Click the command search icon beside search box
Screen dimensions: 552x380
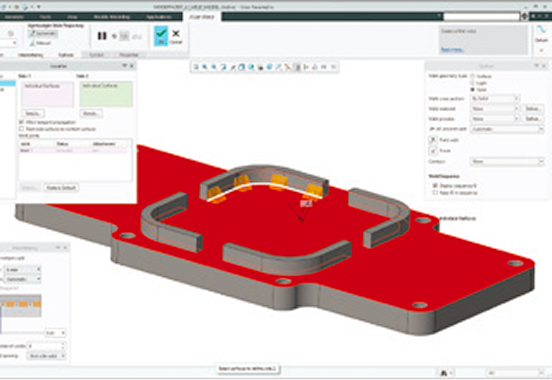coord(525,17)
